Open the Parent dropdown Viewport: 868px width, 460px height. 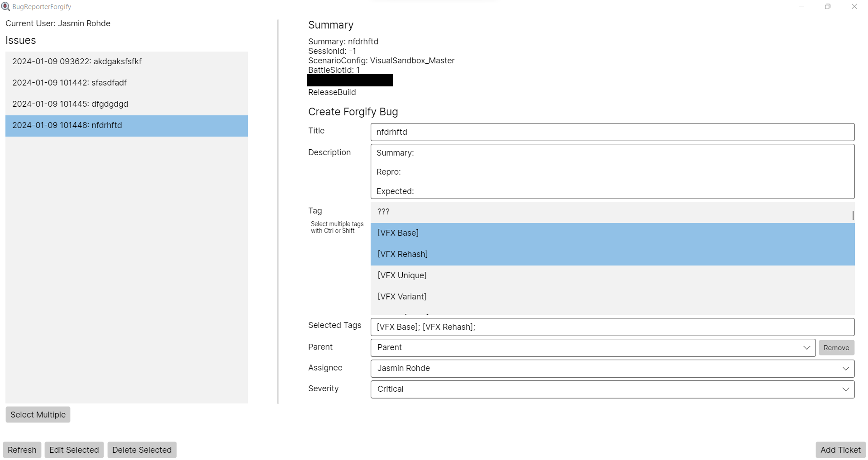593,347
